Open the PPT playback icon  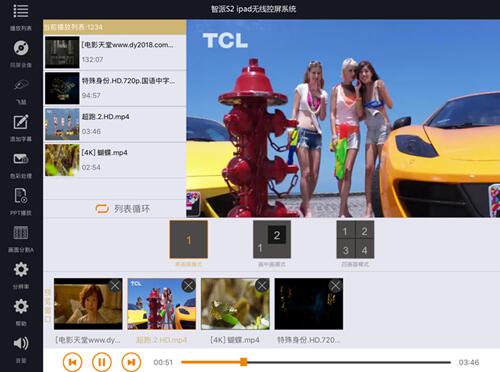(21, 196)
